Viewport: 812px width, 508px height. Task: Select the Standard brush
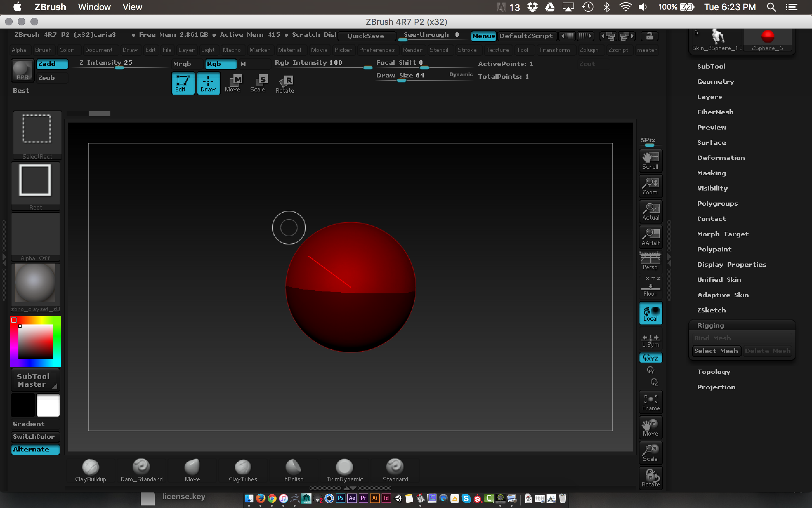395,470
